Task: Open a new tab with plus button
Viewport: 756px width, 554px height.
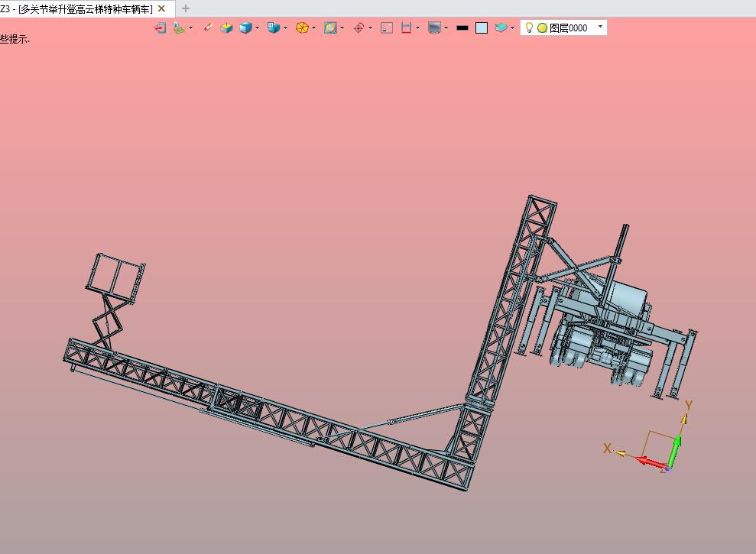Action: coord(185,8)
